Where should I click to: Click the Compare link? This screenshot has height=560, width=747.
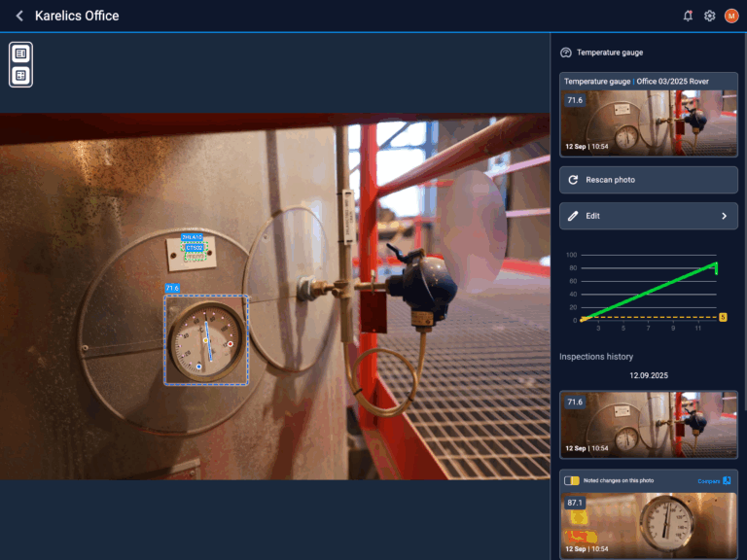click(x=708, y=480)
